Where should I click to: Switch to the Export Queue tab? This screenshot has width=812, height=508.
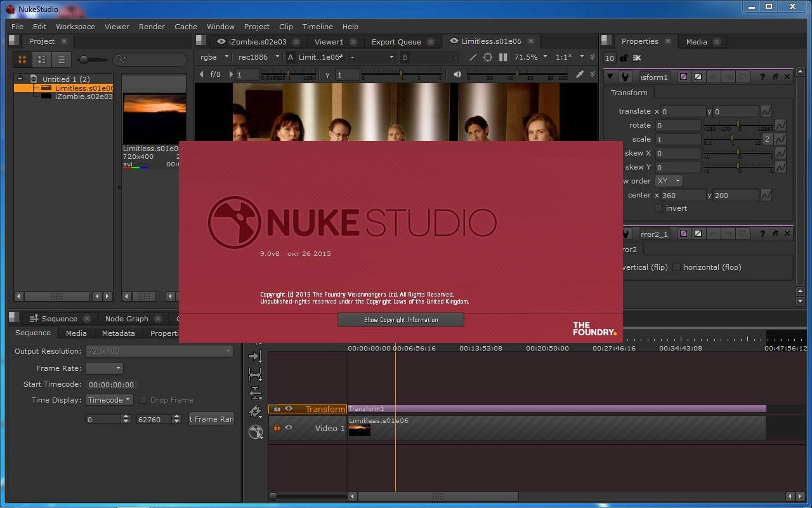(396, 42)
